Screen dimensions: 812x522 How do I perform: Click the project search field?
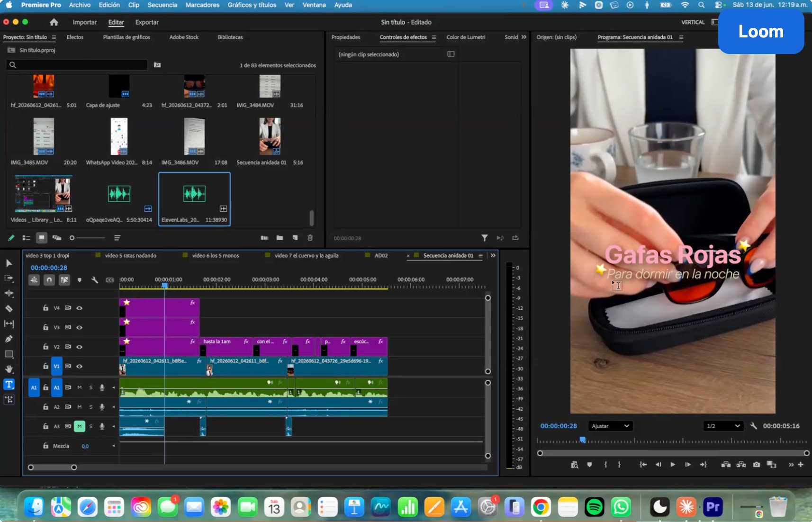pyautogui.click(x=77, y=65)
